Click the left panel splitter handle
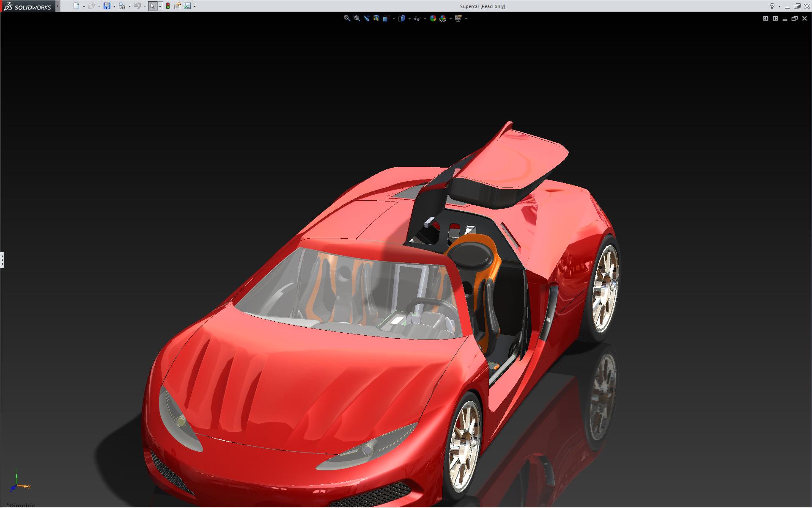The image size is (812, 508). click(2, 260)
